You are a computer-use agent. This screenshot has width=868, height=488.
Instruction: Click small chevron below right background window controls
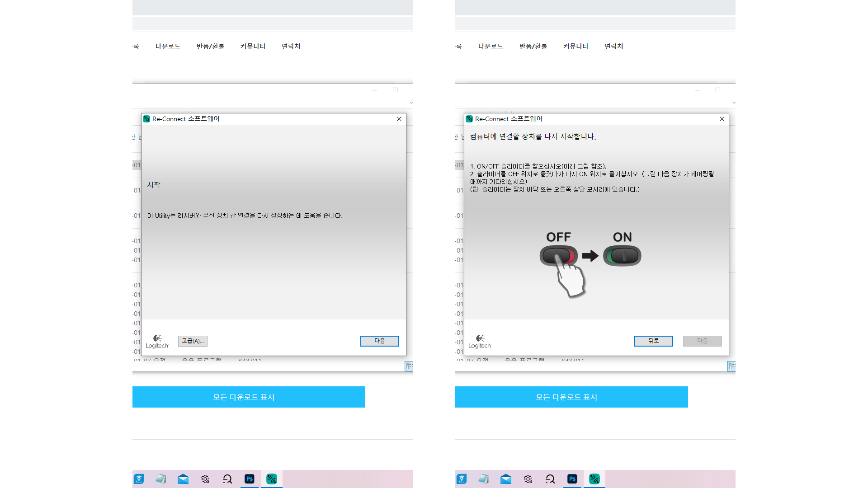pyautogui.click(x=734, y=103)
